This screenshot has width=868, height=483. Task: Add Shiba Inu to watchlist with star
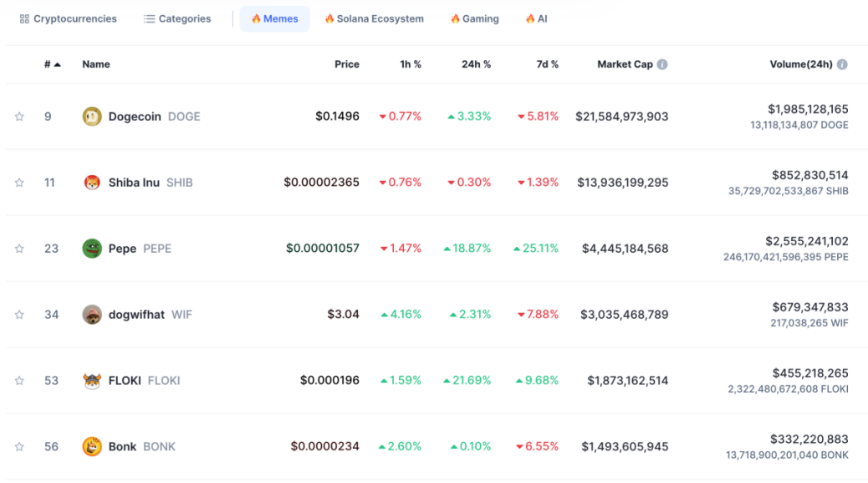coord(19,182)
